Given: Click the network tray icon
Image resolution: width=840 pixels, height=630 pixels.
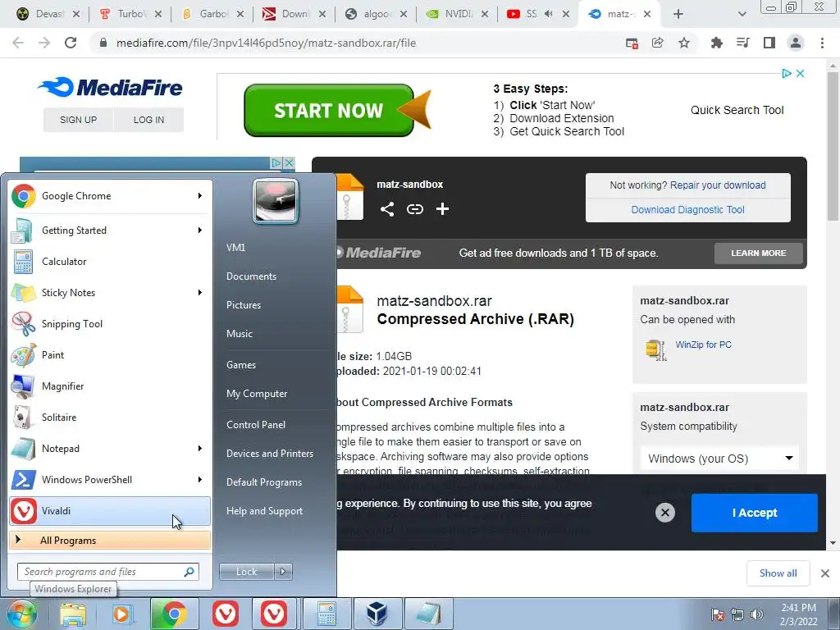Looking at the screenshot, I should click(x=737, y=614).
